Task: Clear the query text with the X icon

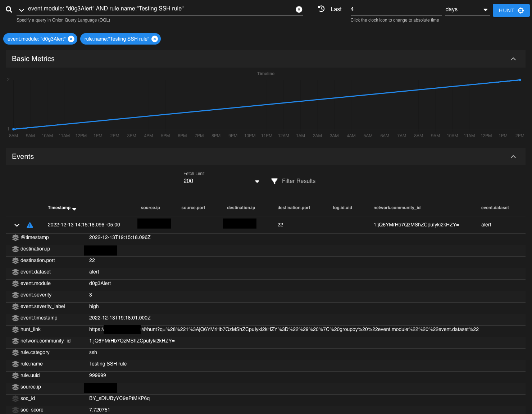Action: click(x=299, y=9)
